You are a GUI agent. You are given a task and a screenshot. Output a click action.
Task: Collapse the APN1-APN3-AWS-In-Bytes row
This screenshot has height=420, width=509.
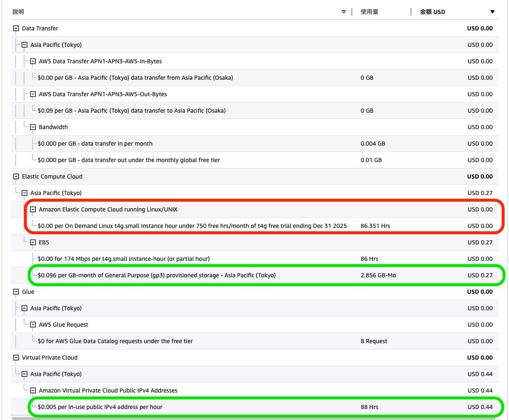33,61
